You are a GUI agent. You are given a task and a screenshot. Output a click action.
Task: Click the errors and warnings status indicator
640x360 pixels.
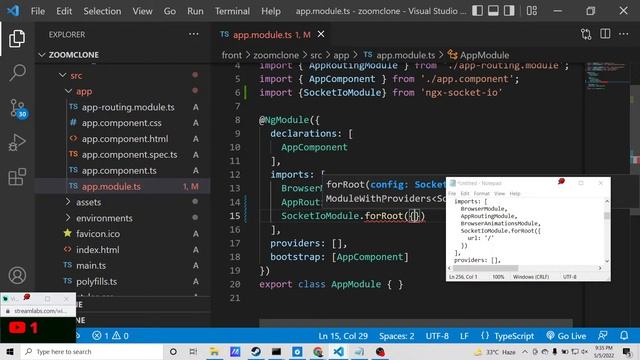click(110, 336)
